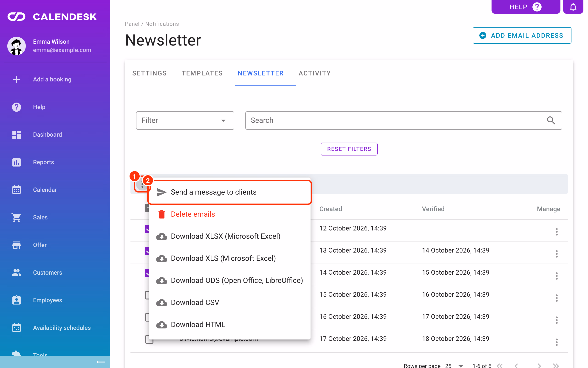
Task: Open Manage menu for 13 October 2026 row
Action: click(556, 254)
